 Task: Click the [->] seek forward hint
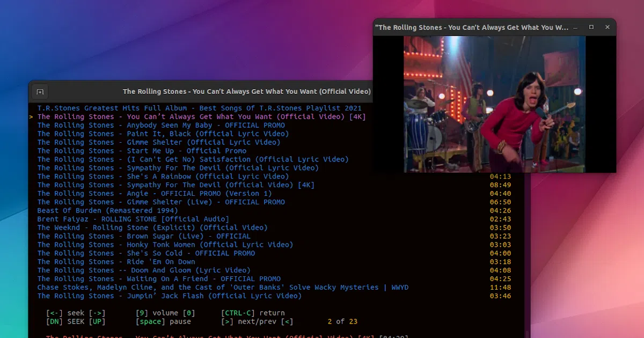(97, 313)
